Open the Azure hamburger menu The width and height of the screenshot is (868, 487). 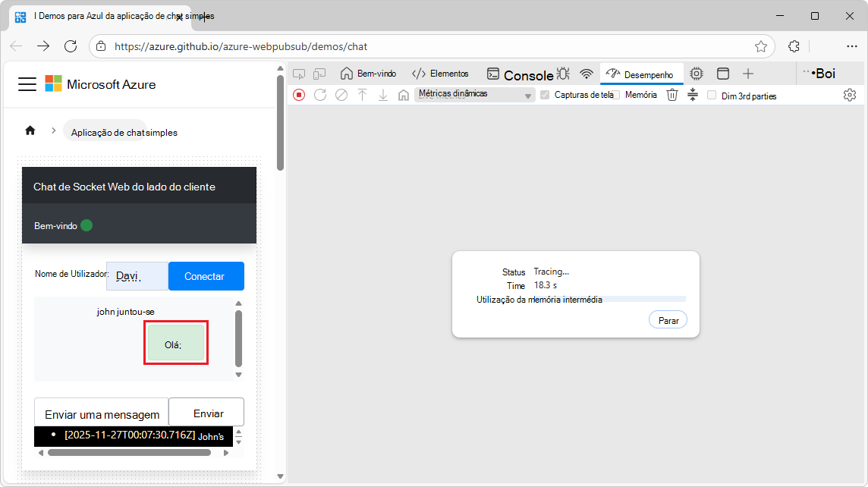[27, 84]
